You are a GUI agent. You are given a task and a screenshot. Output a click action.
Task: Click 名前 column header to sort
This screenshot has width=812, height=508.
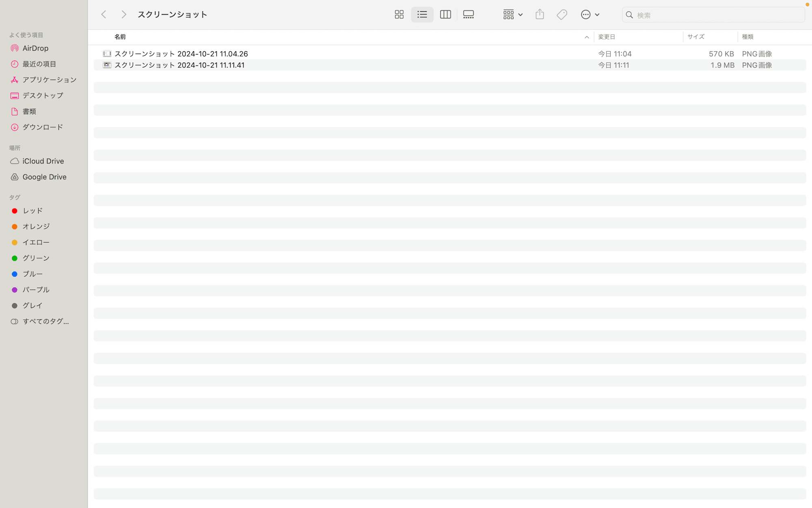(x=120, y=37)
